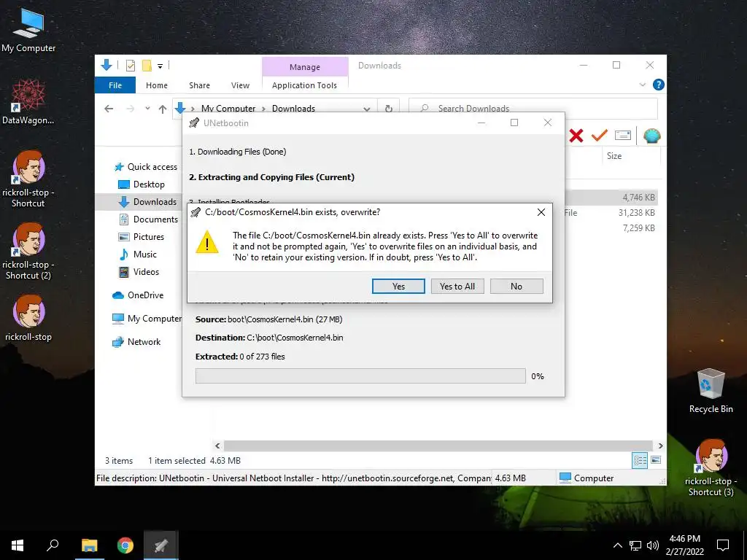
Task: Click the horizontal scrollbar in Explorer
Action: (x=438, y=446)
